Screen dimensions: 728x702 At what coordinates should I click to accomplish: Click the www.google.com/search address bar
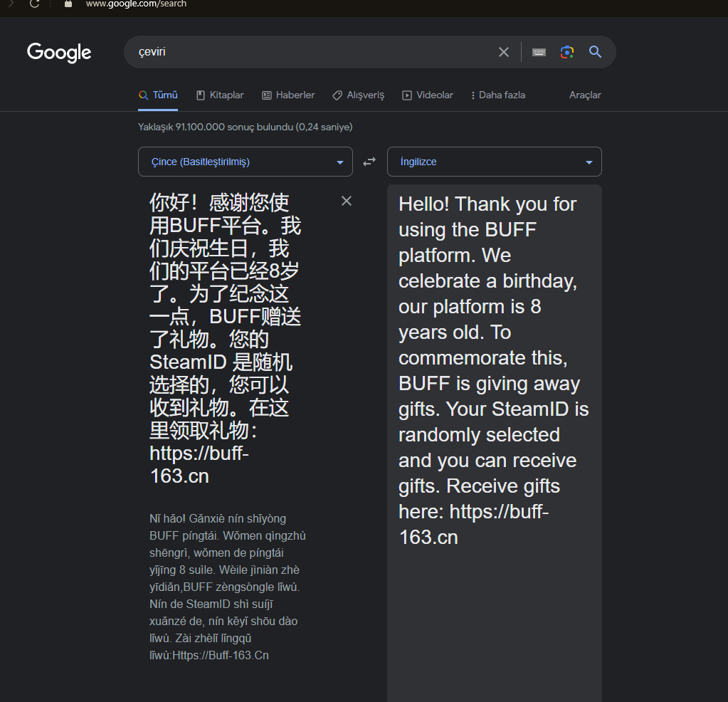click(136, 4)
